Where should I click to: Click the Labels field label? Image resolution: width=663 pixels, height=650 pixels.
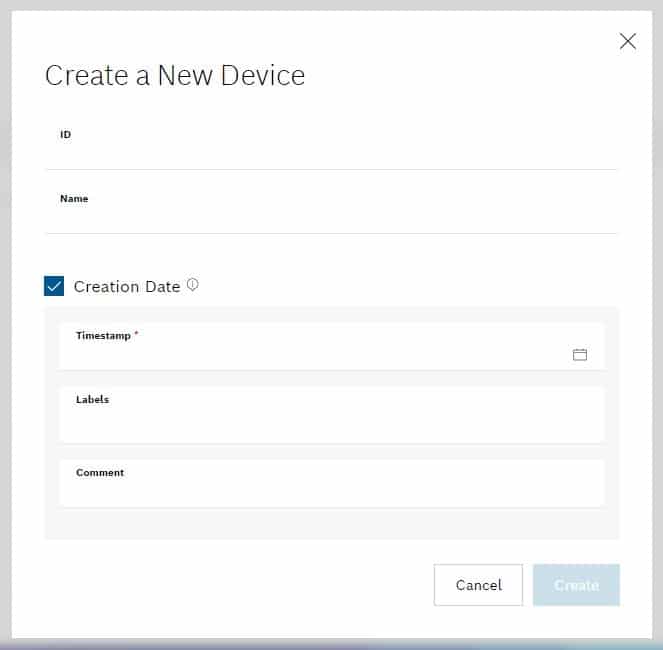[92, 399]
